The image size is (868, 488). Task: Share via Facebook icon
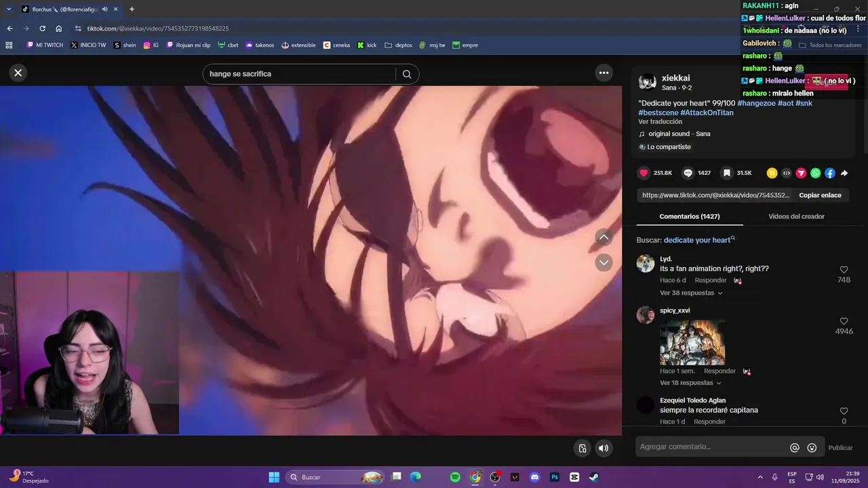pos(829,173)
